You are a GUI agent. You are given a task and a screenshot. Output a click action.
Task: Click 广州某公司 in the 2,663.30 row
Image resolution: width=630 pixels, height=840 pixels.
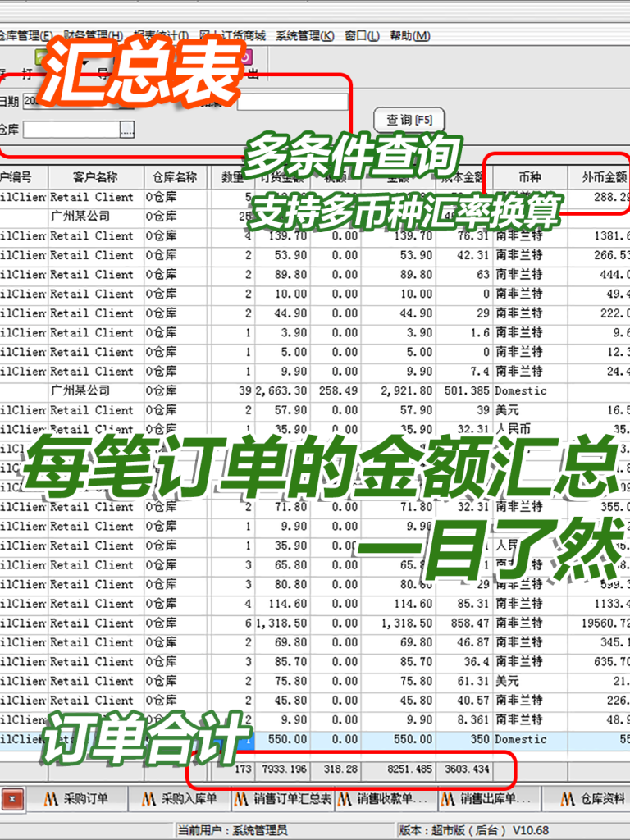pyautogui.click(x=80, y=391)
